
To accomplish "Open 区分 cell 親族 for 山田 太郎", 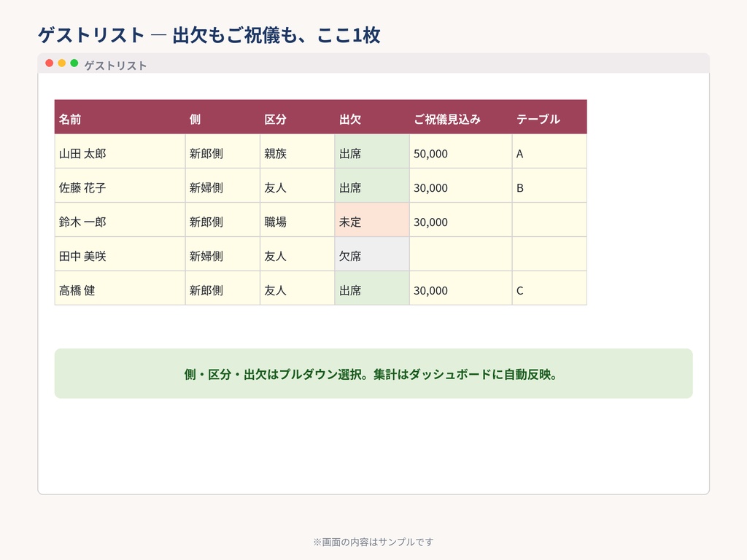I will coord(298,152).
